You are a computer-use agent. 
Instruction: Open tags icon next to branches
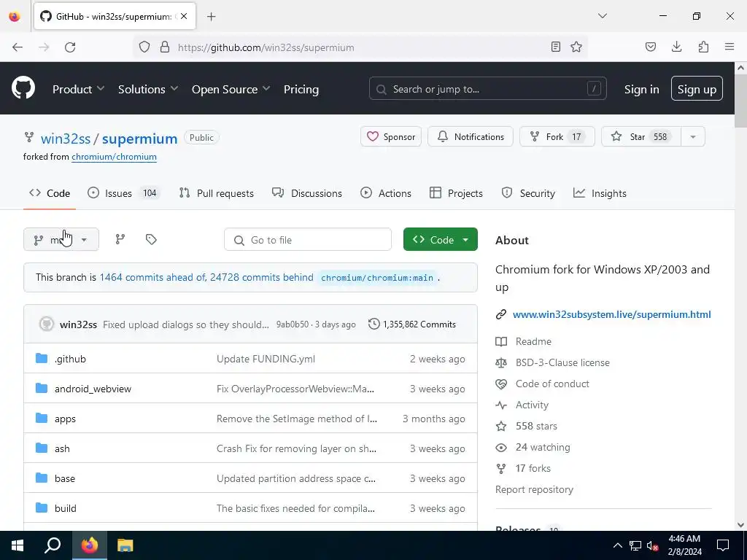coord(151,239)
